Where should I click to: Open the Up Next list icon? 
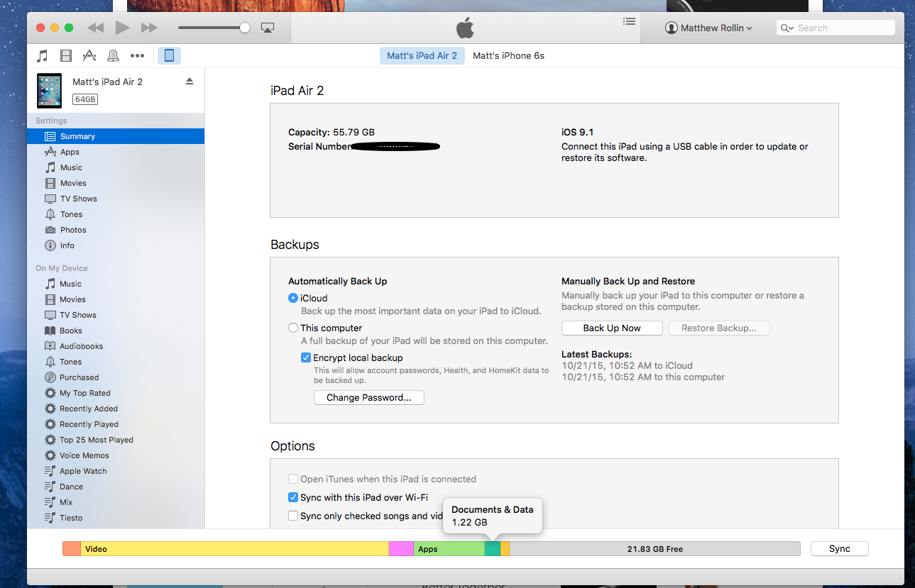click(x=629, y=21)
